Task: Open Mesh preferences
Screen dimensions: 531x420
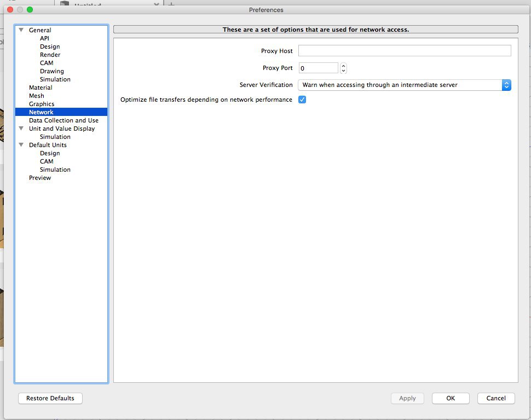Action: [37, 96]
